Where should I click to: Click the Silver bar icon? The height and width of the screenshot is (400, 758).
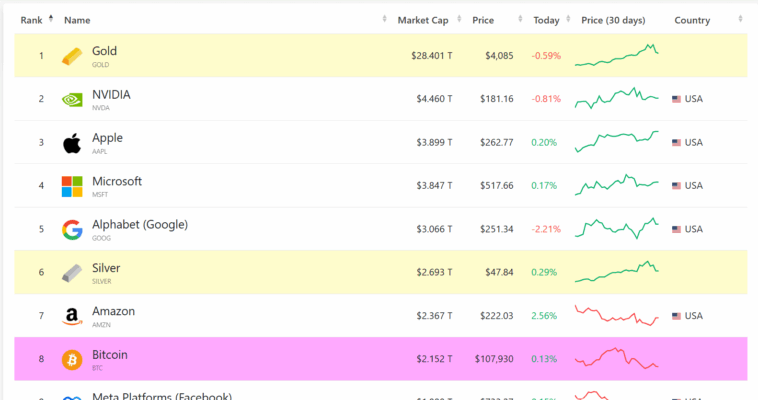[72, 273]
